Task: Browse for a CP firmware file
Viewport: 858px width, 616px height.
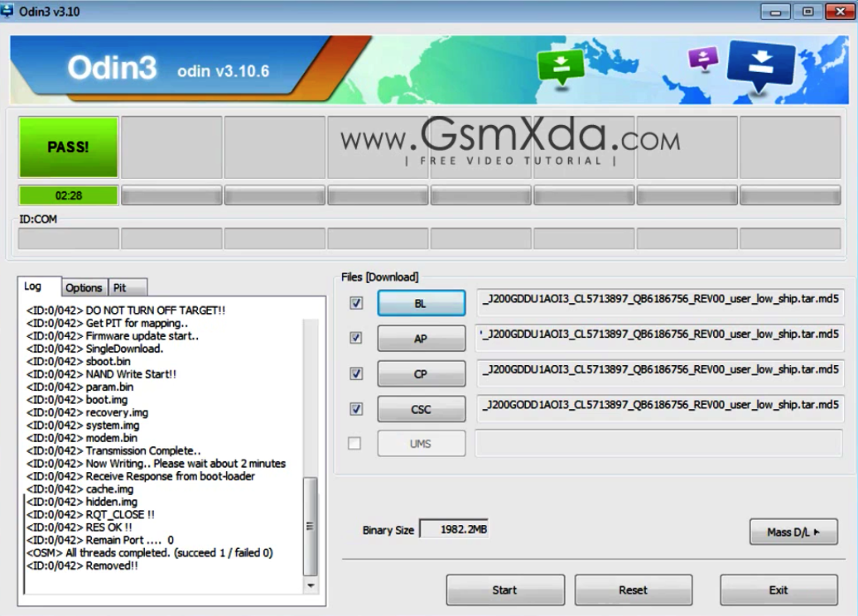Action: [x=421, y=373]
